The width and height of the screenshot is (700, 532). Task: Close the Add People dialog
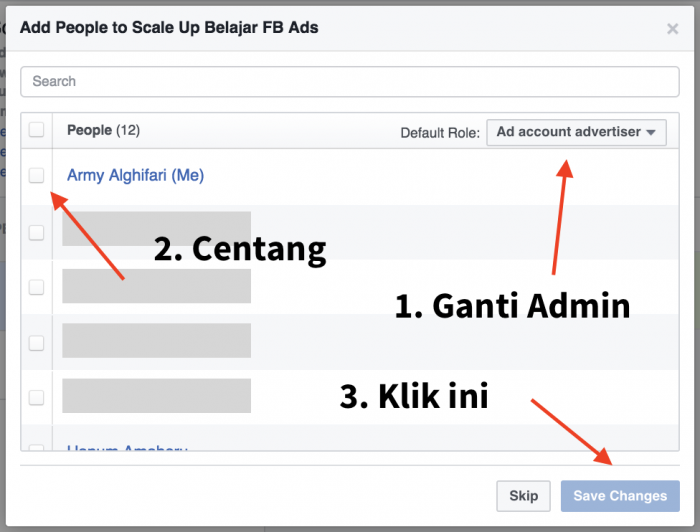click(673, 29)
